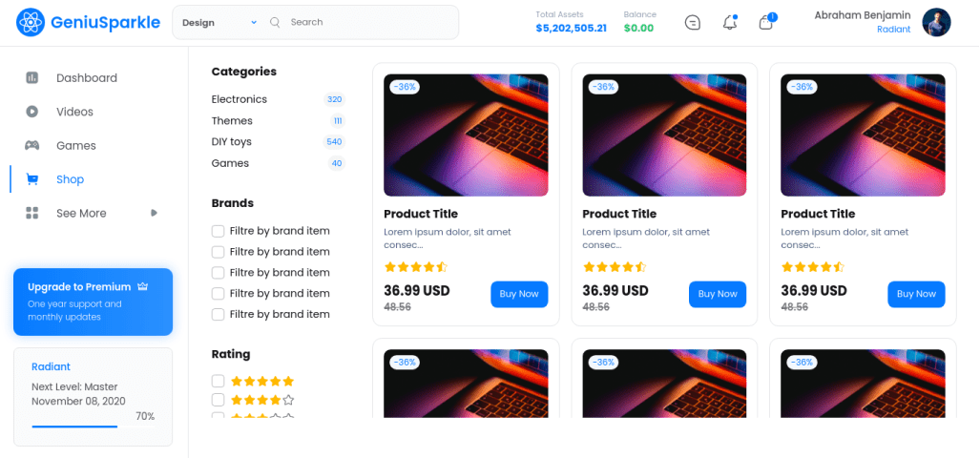Click the Games controller icon in sidebar
Viewport: 980px width, 458px height.
click(x=32, y=146)
